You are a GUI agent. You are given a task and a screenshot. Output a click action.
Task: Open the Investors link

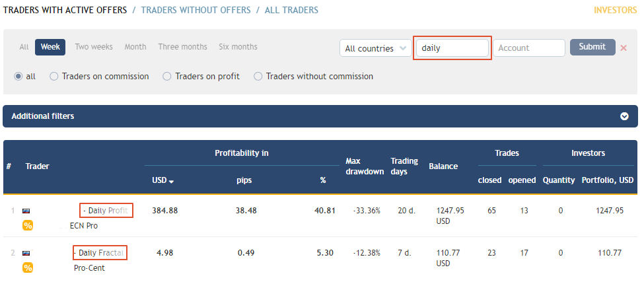point(615,10)
